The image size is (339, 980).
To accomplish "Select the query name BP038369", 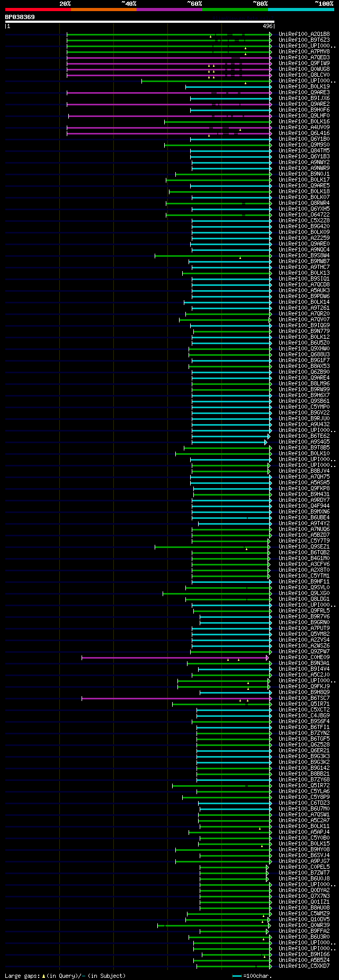I will click(20, 17).
